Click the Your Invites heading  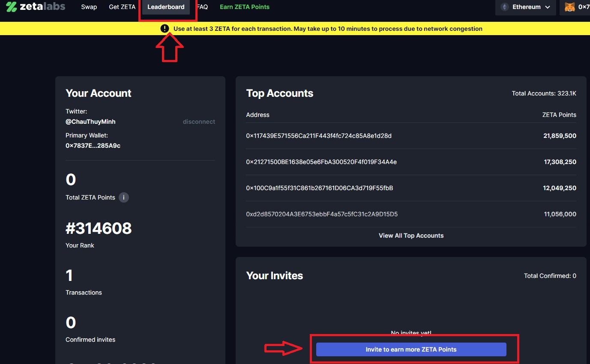tap(275, 276)
